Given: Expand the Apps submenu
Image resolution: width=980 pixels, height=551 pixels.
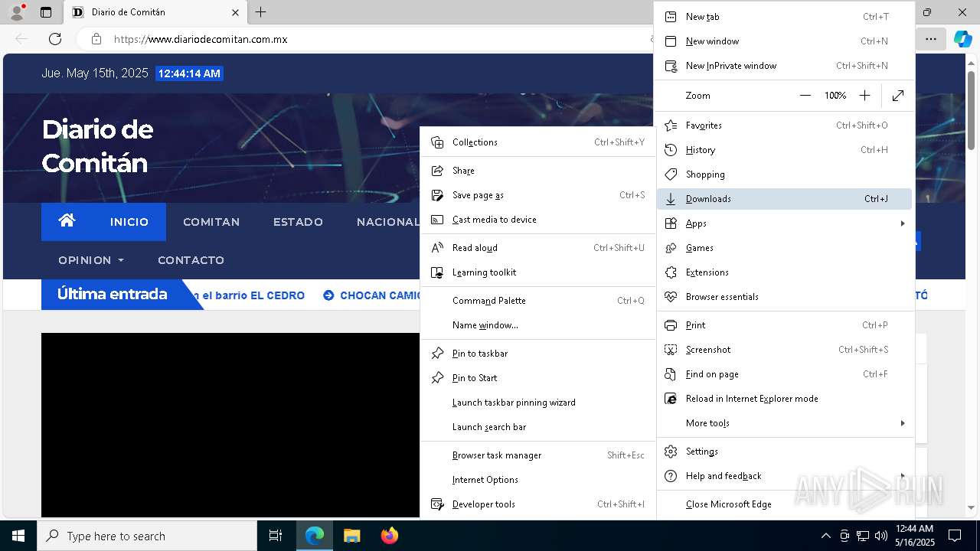Looking at the screenshot, I should click(784, 223).
